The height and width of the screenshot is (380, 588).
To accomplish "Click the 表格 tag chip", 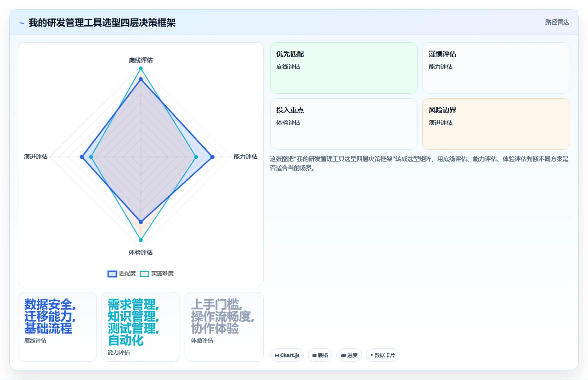I will coord(320,355).
